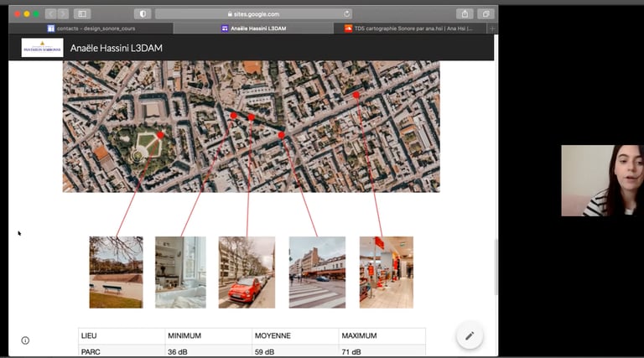644x358 pixels.
Task: Click the Anaële Hassini L3DAM site title
Action: [x=117, y=48]
